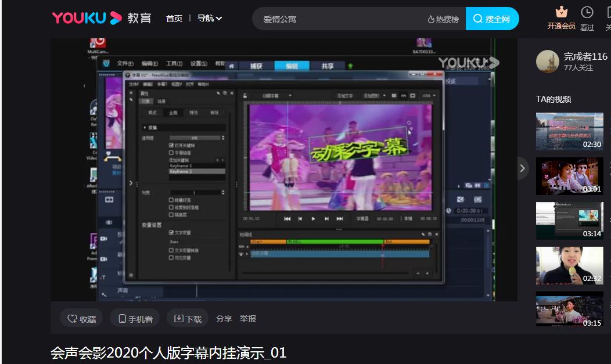Select Keyframe 2 in the keyframe list
Screen dimensions: 611x364
pyautogui.click(x=197, y=171)
